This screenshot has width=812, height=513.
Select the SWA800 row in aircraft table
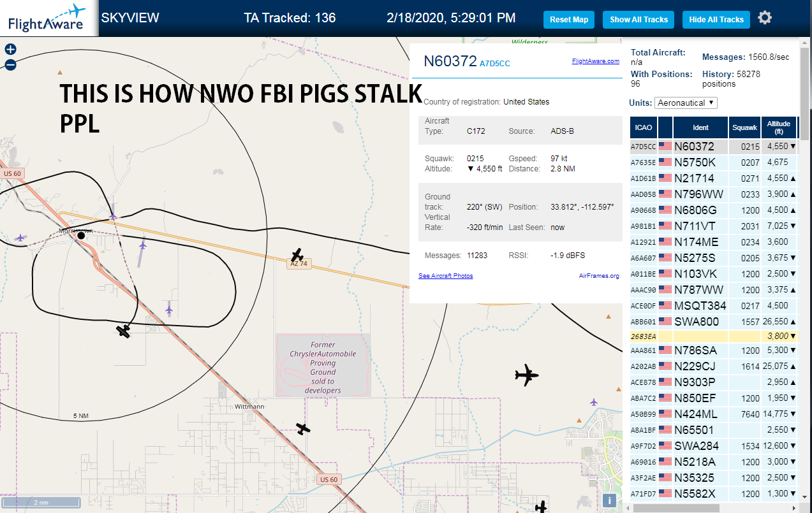[x=713, y=322]
